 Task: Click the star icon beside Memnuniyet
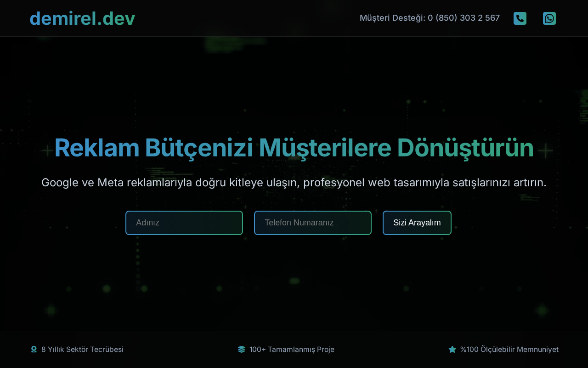pos(452,350)
